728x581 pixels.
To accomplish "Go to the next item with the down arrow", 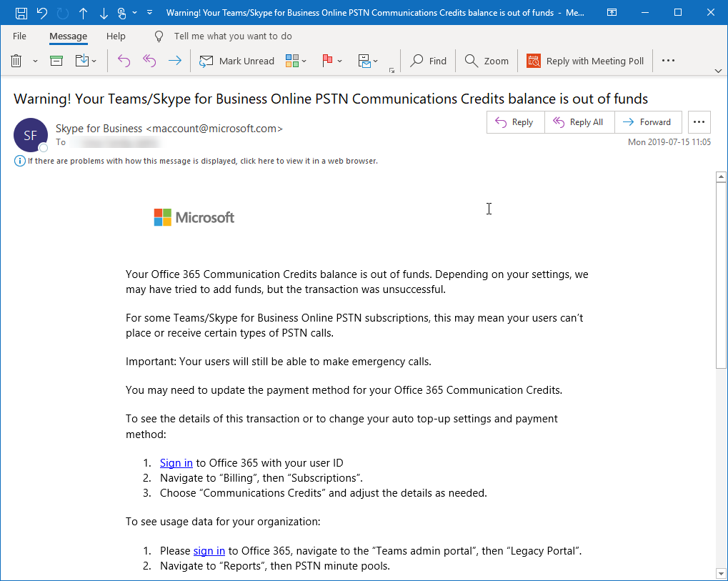I will (104, 13).
